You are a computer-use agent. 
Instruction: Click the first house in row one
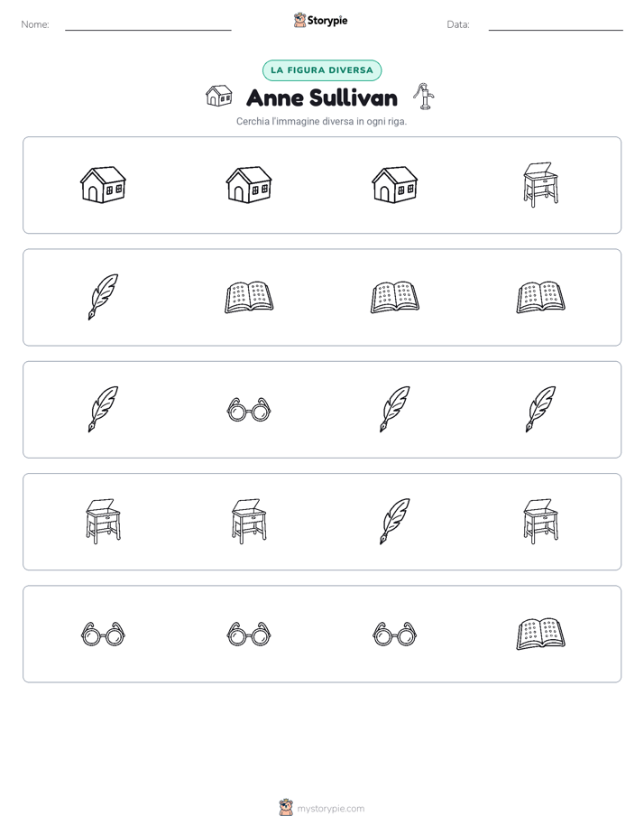click(x=103, y=184)
